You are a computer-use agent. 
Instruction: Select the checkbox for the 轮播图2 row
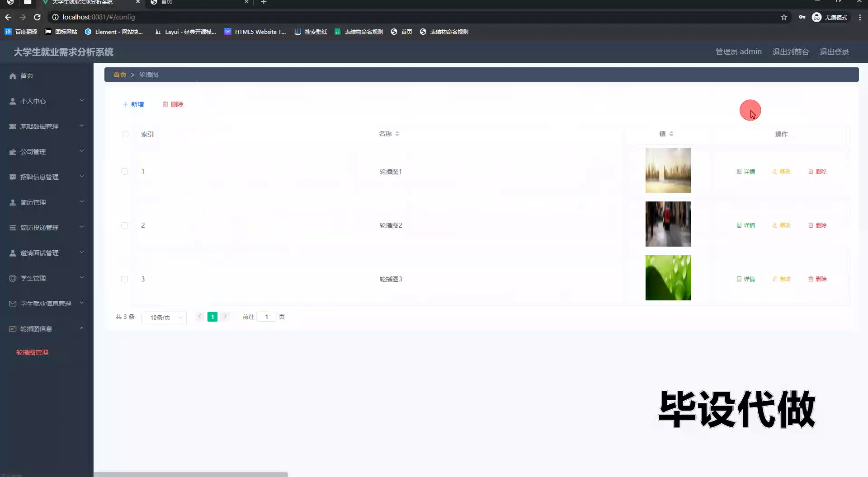pos(125,225)
